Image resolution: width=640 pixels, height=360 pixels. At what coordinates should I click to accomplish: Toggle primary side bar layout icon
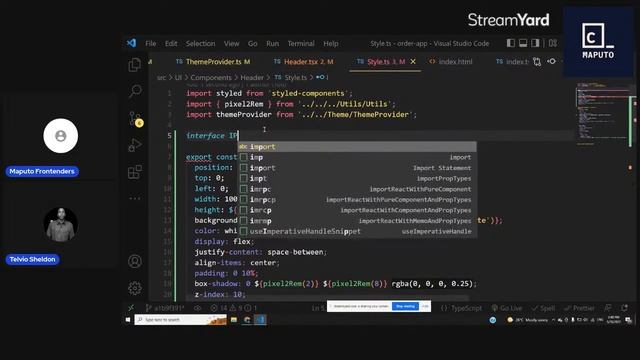(x=511, y=43)
